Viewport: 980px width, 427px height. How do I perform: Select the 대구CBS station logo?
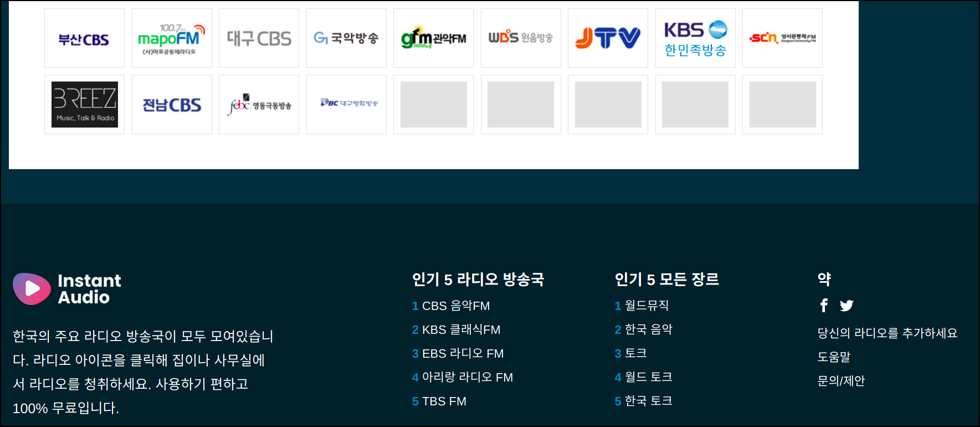click(x=259, y=38)
